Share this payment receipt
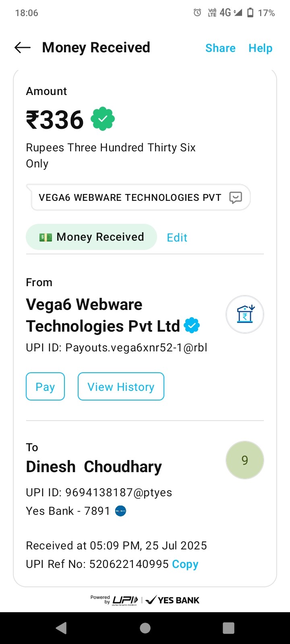 220,48
